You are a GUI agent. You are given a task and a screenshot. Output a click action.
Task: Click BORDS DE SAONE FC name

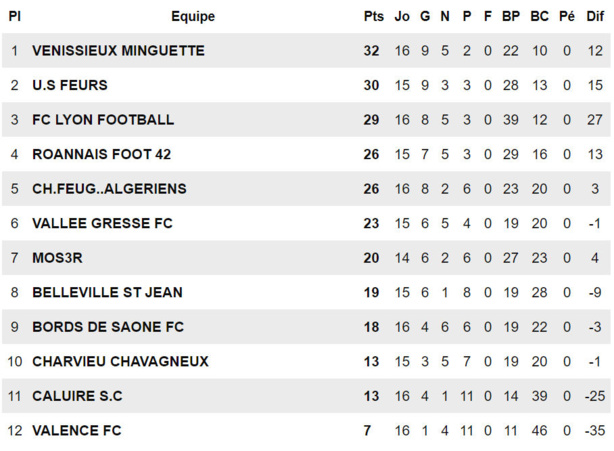[108, 327]
